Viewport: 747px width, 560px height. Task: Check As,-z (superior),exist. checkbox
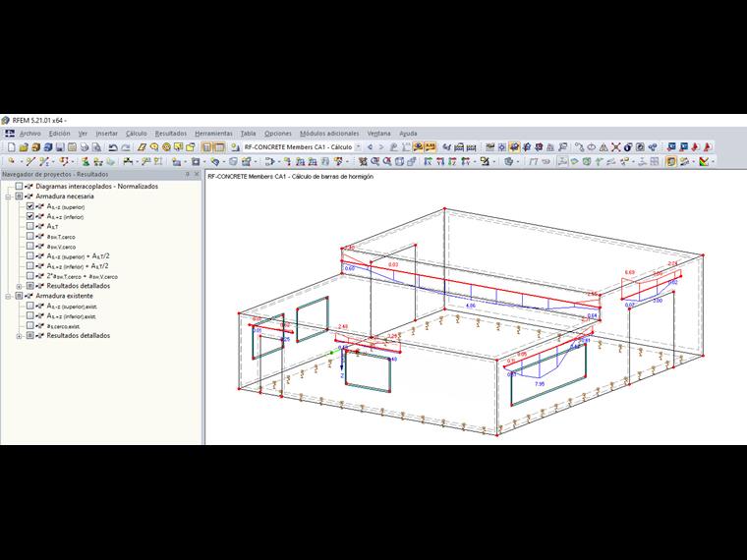(30, 306)
